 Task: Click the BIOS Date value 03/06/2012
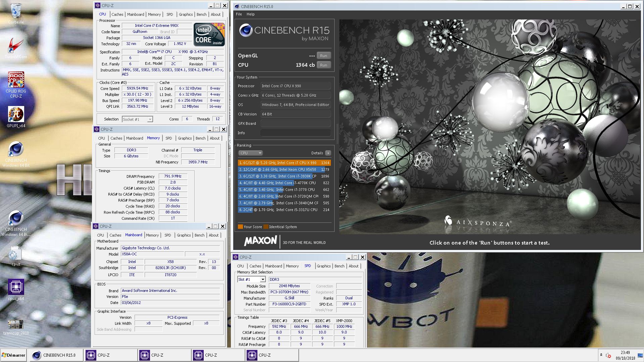(x=170, y=303)
